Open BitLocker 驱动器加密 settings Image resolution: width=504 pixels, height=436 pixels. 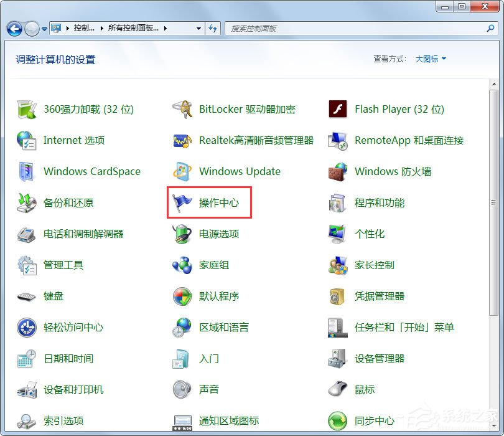pos(248,109)
